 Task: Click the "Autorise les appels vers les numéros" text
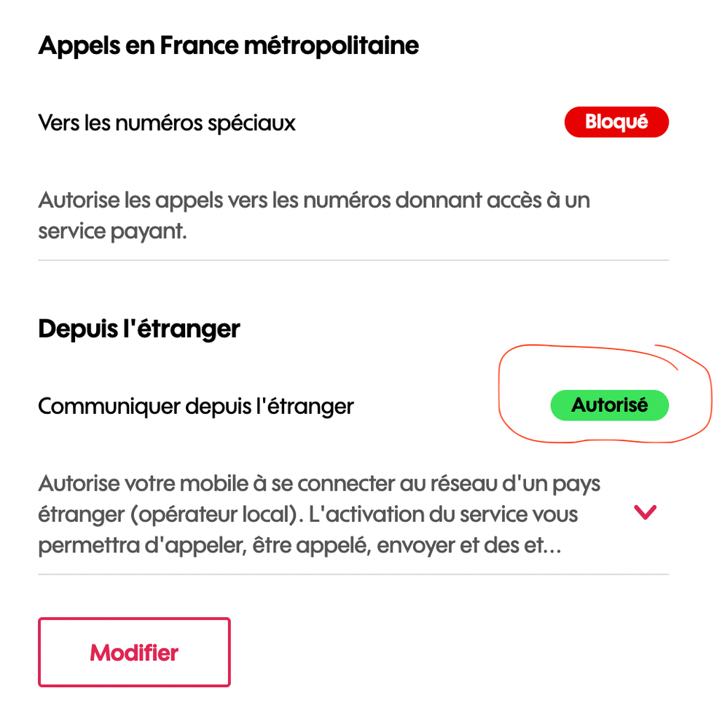click(x=215, y=200)
